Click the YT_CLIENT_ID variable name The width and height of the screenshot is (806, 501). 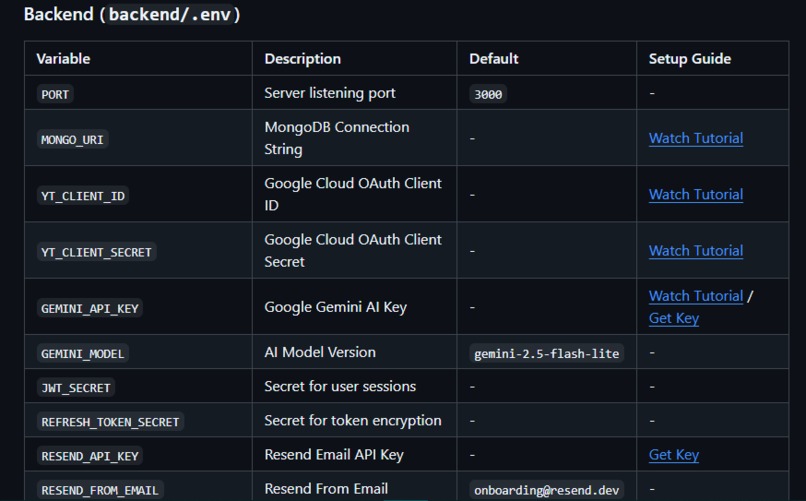click(83, 196)
